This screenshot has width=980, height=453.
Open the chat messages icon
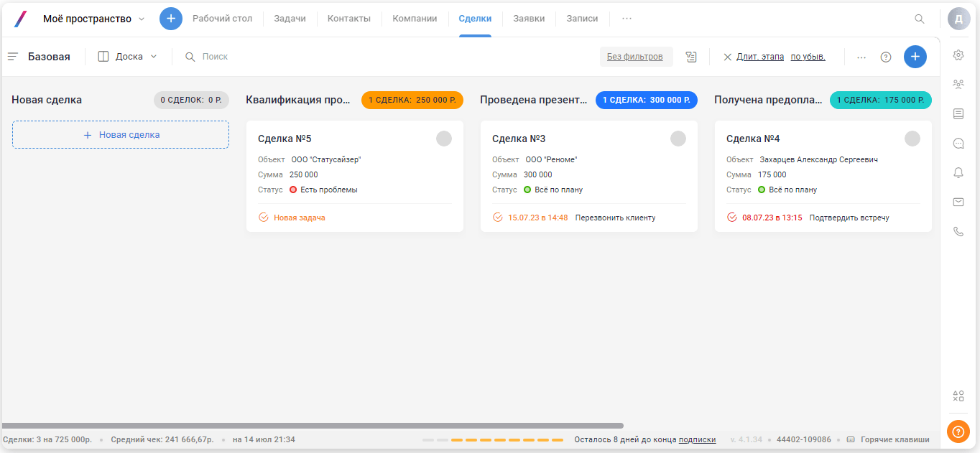[x=958, y=143]
